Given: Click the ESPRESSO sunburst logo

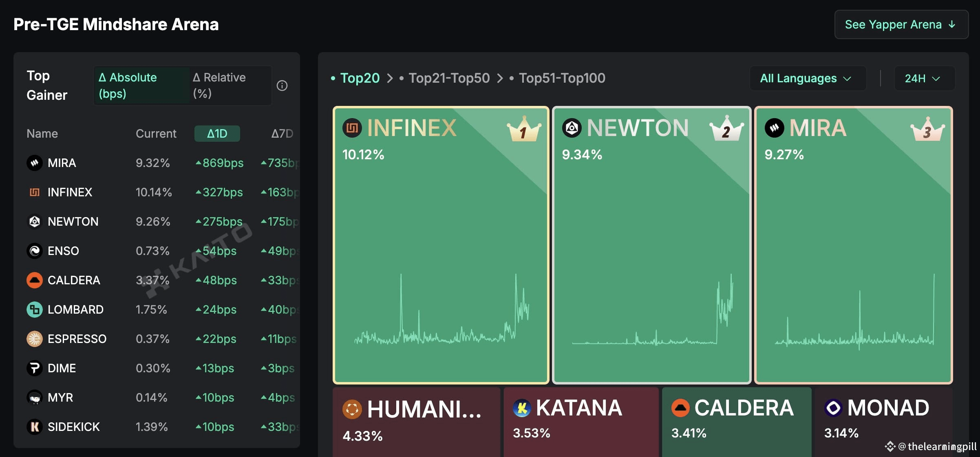Looking at the screenshot, I should pos(35,339).
